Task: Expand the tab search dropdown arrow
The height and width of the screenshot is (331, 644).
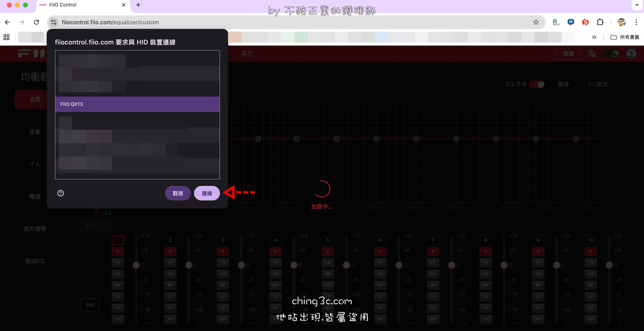Action: [637, 5]
